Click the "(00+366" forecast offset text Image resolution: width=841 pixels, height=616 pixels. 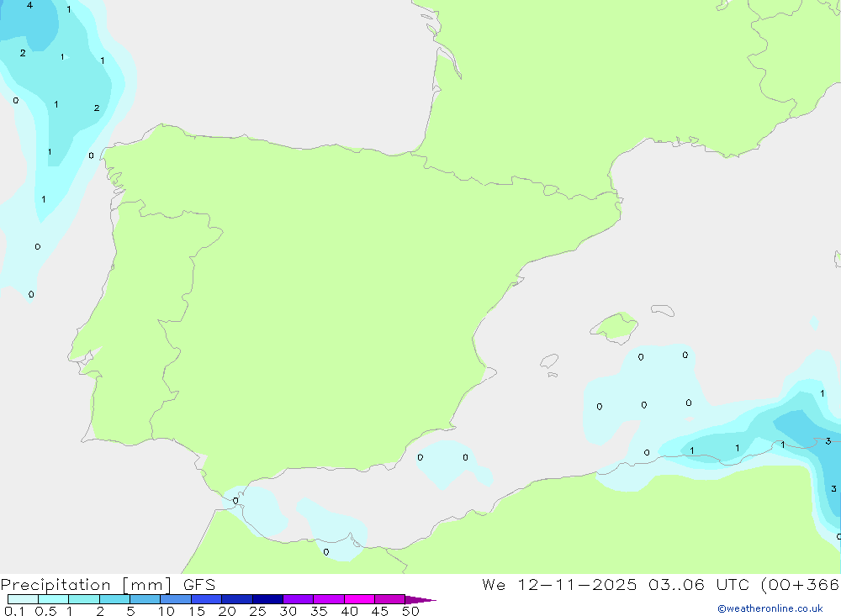coord(801,585)
